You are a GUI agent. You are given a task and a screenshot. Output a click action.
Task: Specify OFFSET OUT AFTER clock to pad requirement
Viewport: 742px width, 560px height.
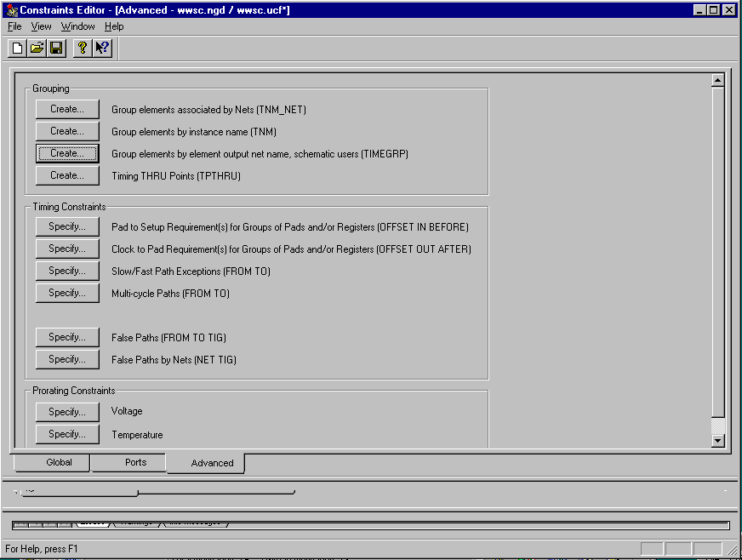[67, 249]
